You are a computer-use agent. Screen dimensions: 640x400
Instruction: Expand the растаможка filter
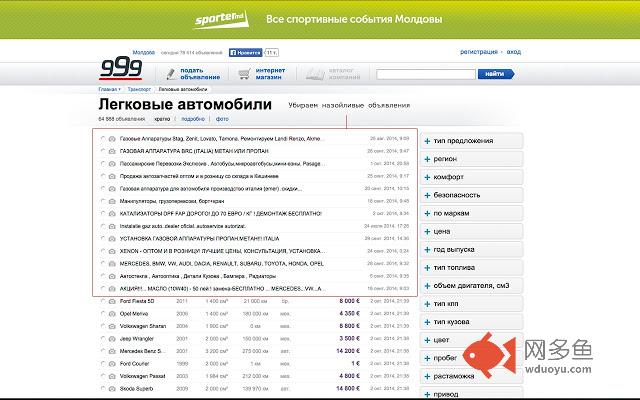click(471, 376)
